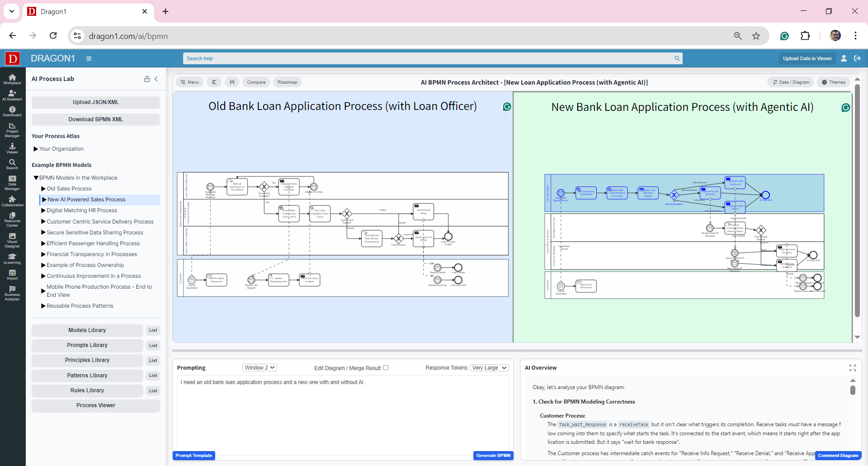This screenshot has height=466, width=868.
Task: Click Grammarly icon on the old process diagram
Action: point(507,107)
